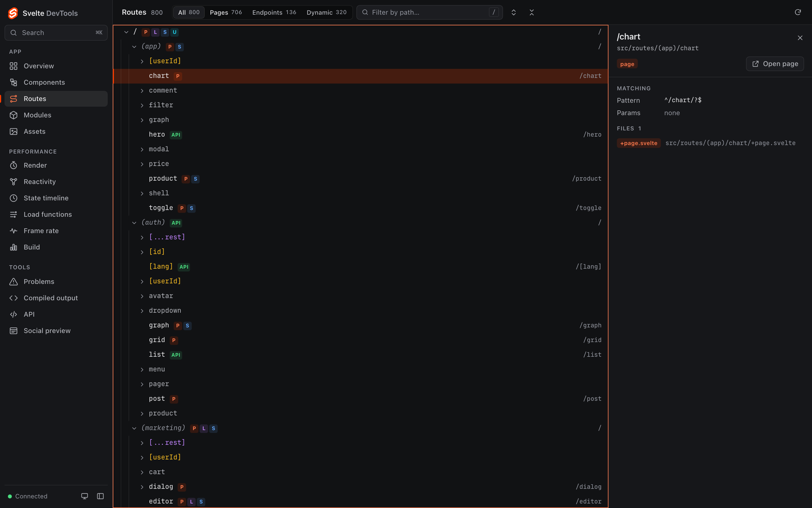Switch to the Endpoints 136 filter tab

pos(274,12)
